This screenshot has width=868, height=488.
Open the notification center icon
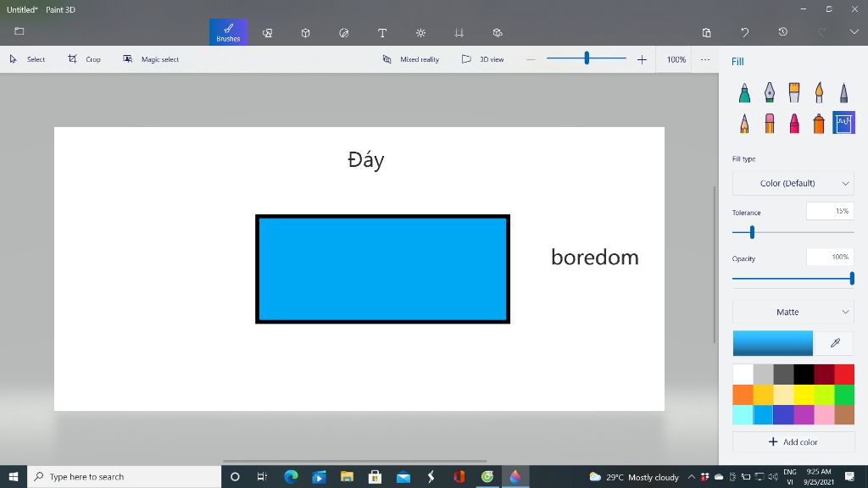[849, 476]
